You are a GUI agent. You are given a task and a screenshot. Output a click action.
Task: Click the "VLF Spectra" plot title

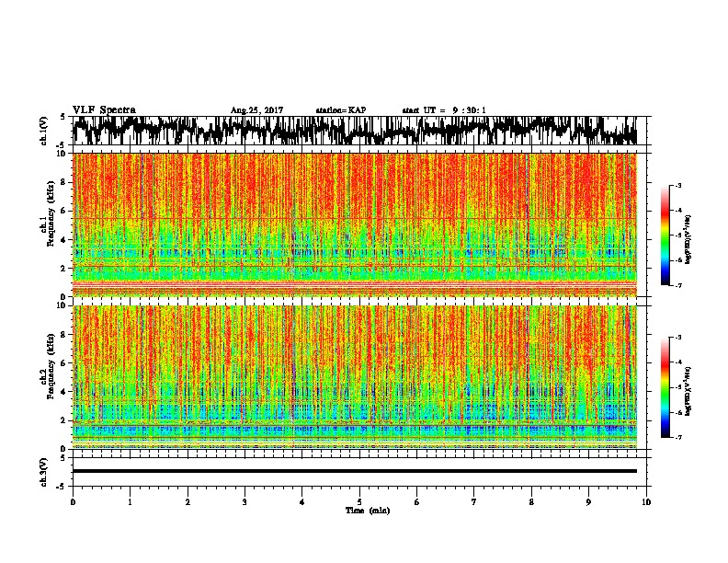104,110
